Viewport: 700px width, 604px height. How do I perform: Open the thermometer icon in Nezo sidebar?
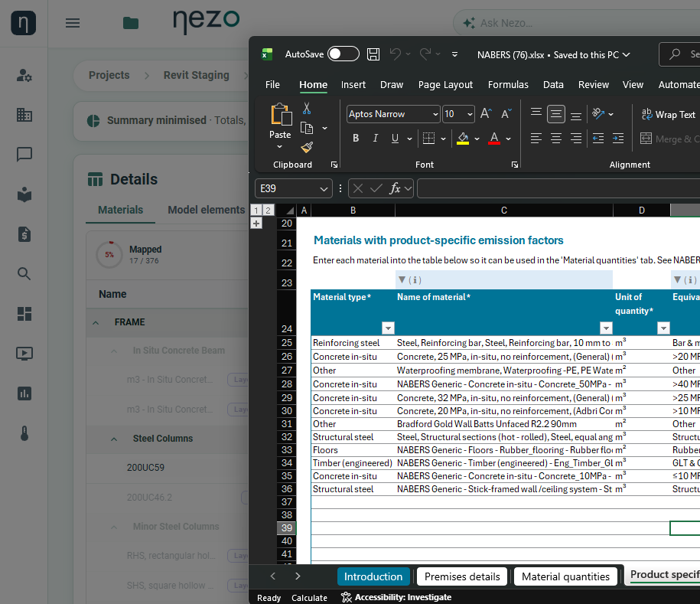[x=24, y=433]
